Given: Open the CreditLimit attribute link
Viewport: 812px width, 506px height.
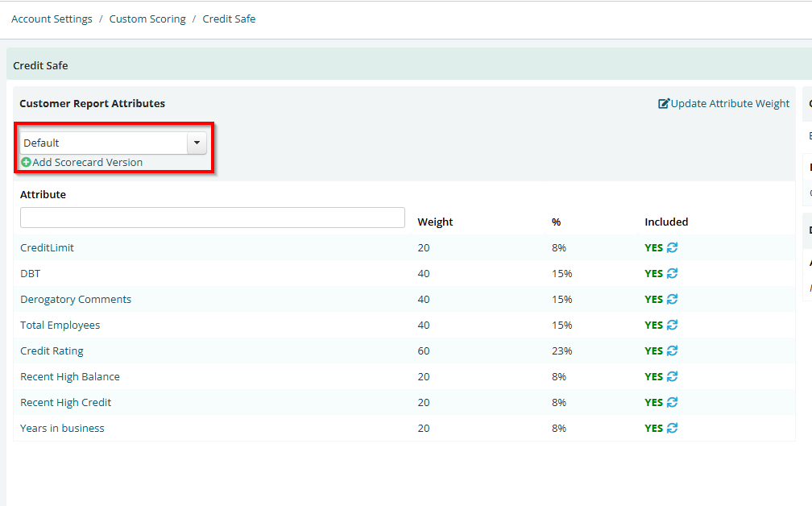Looking at the screenshot, I should [47, 247].
